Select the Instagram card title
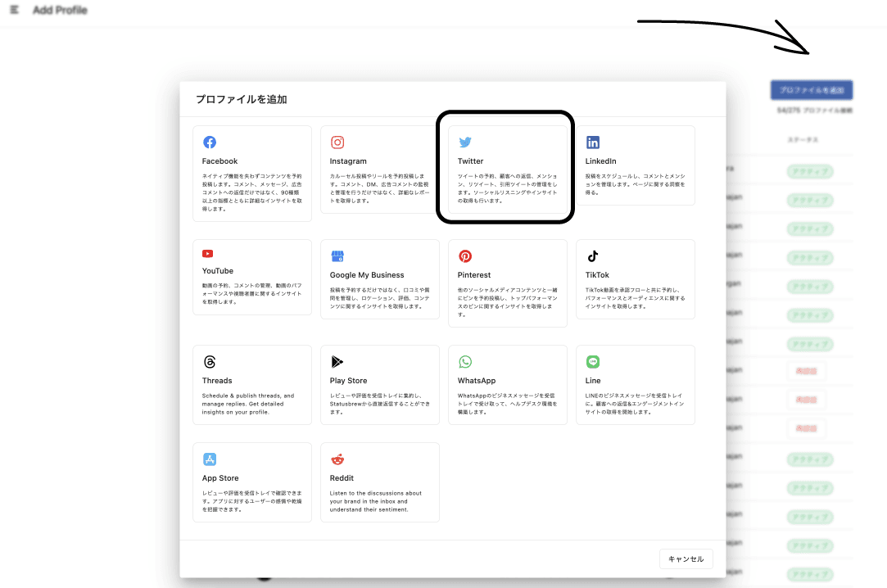The image size is (887, 588). 348,161
